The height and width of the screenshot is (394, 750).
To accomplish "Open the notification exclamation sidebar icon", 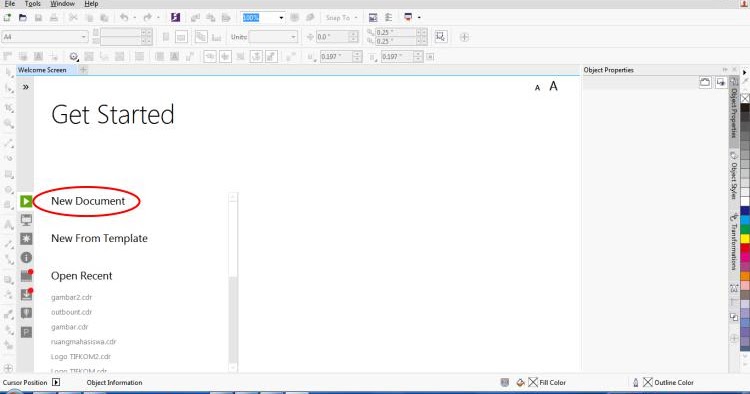I will 26,313.
